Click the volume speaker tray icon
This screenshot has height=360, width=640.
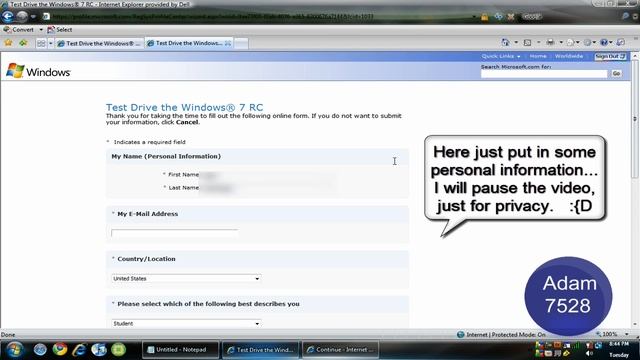pyautogui.click(x=589, y=353)
